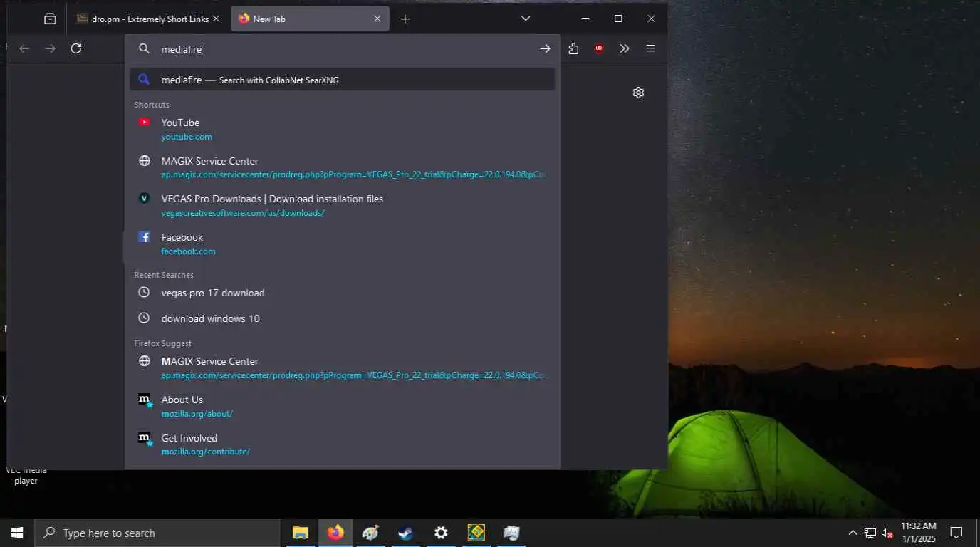Open the About Us Mozilla suggestion
The image size is (980, 547).
pyautogui.click(x=343, y=406)
